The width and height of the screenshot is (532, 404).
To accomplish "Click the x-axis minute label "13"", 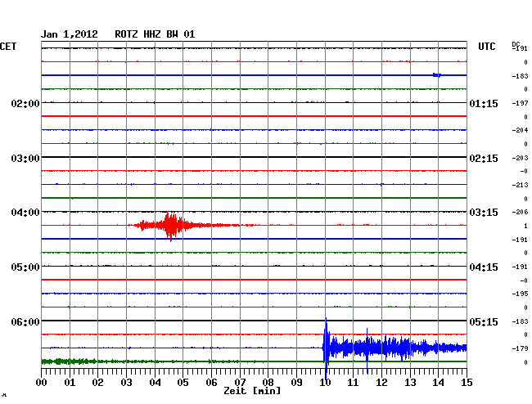I will [x=410, y=383].
